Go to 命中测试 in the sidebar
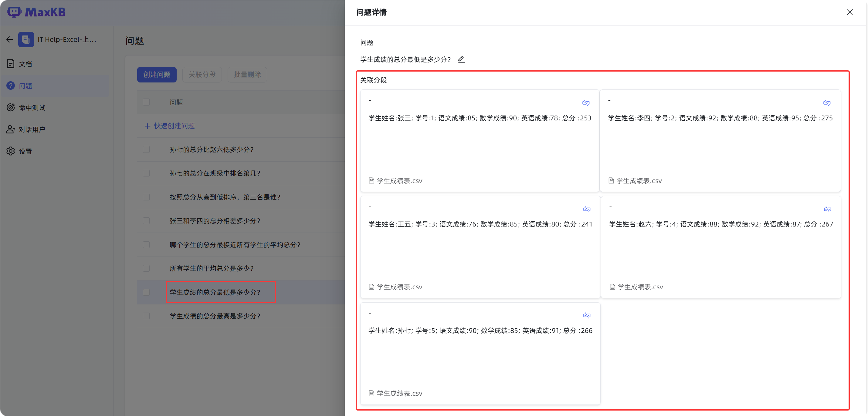Viewport: 868px width, 416px height. (32, 108)
